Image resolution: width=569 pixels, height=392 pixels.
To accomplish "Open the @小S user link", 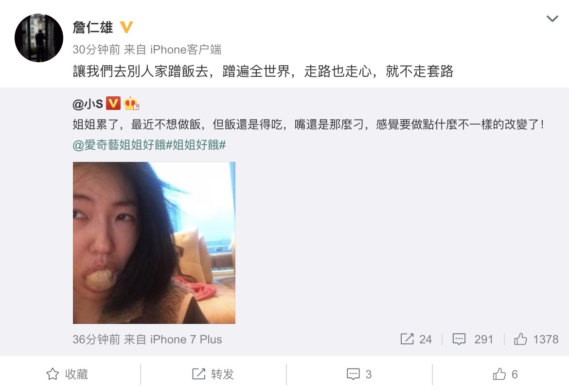I will tap(88, 104).
